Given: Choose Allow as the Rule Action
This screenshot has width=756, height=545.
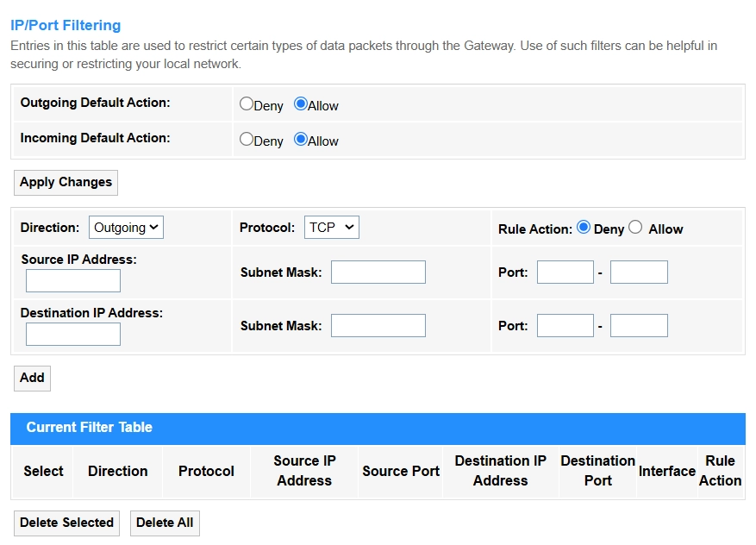Looking at the screenshot, I should [636, 228].
